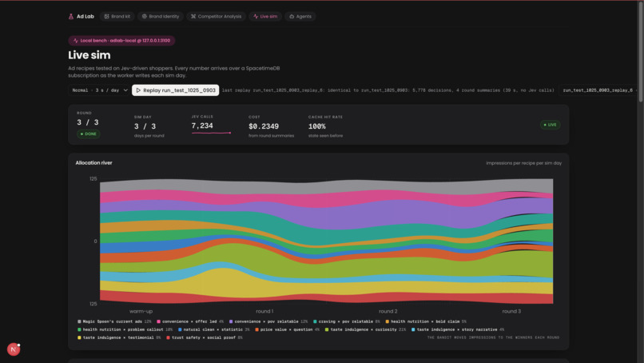Click the green health nutrition × problem callout swatch
Screen dimensions: 644x363
point(79,329)
